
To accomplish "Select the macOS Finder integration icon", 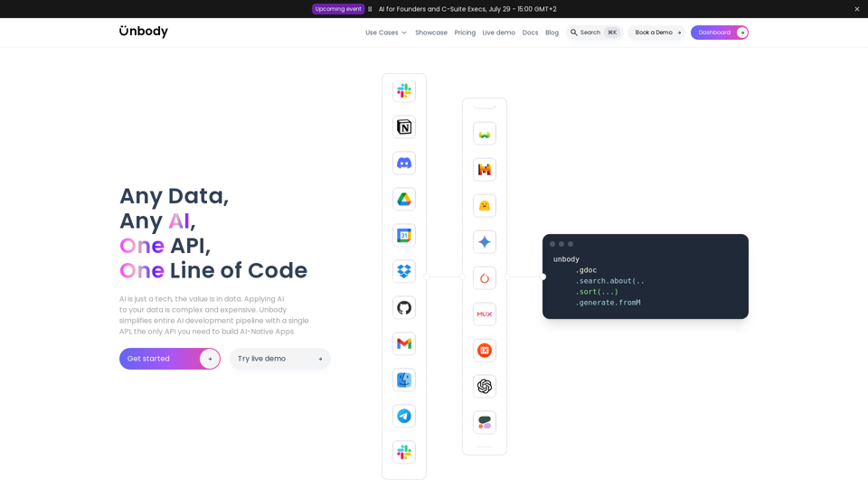I will pos(404,380).
